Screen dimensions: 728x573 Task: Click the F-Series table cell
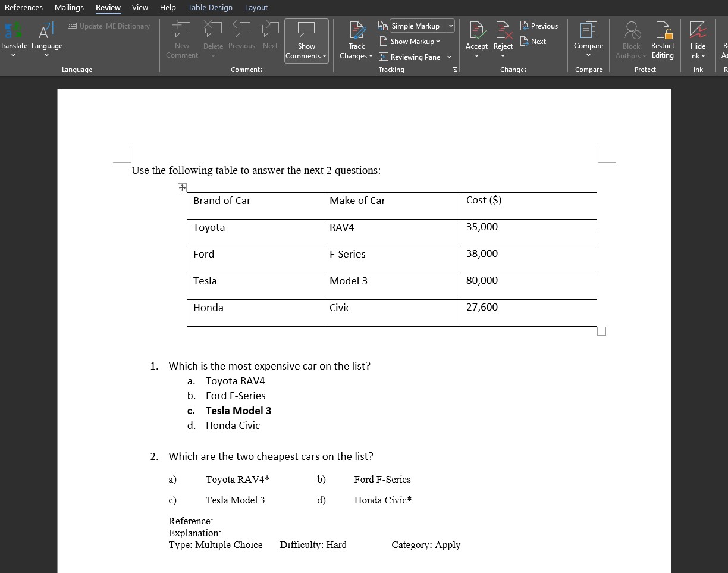392,259
